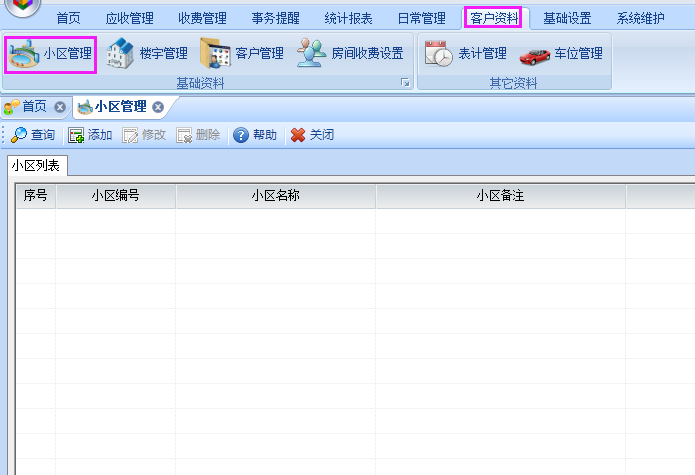The height and width of the screenshot is (475, 695).
Task: Open 帮助 help from toolbar
Action: point(255,135)
